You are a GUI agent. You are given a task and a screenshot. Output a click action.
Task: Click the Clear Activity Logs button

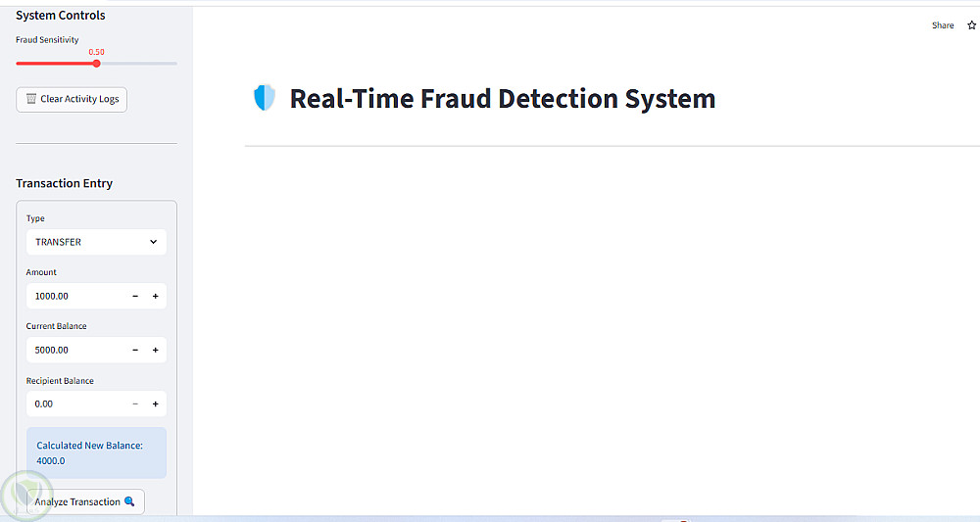[x=72, y=99]
